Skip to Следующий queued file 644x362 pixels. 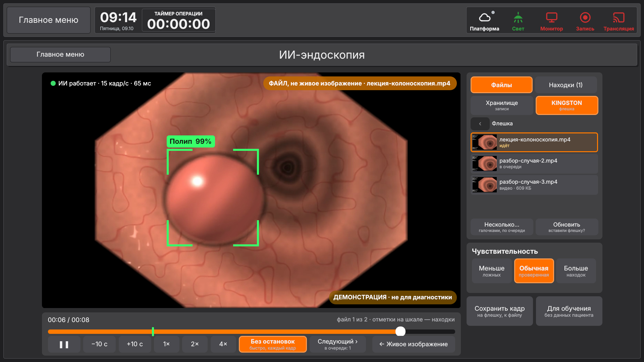338,344
